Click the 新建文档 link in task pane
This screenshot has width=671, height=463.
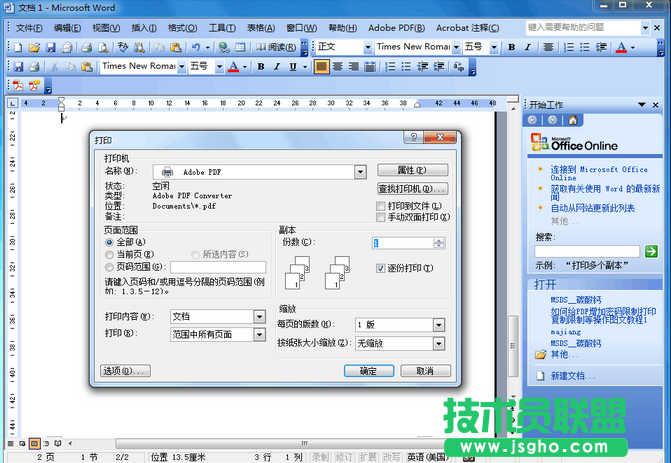click(573, 376)
